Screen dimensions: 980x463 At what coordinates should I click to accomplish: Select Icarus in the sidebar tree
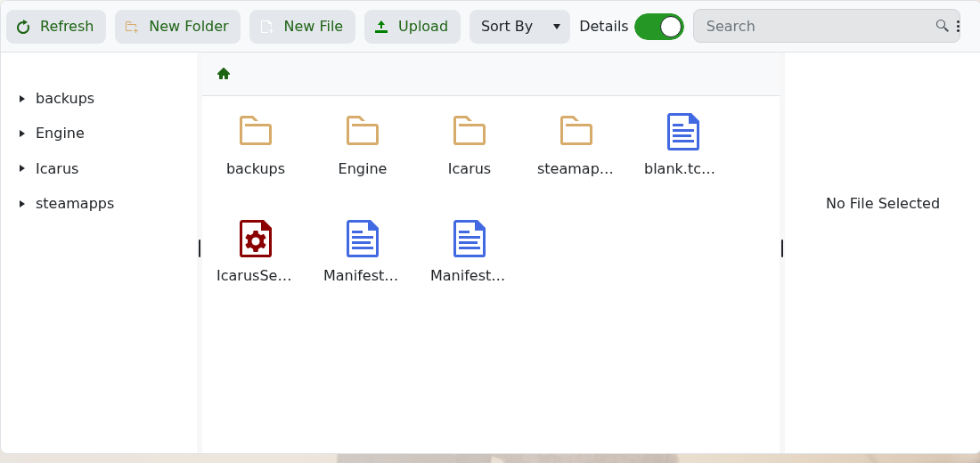click(x=57, y=168)
